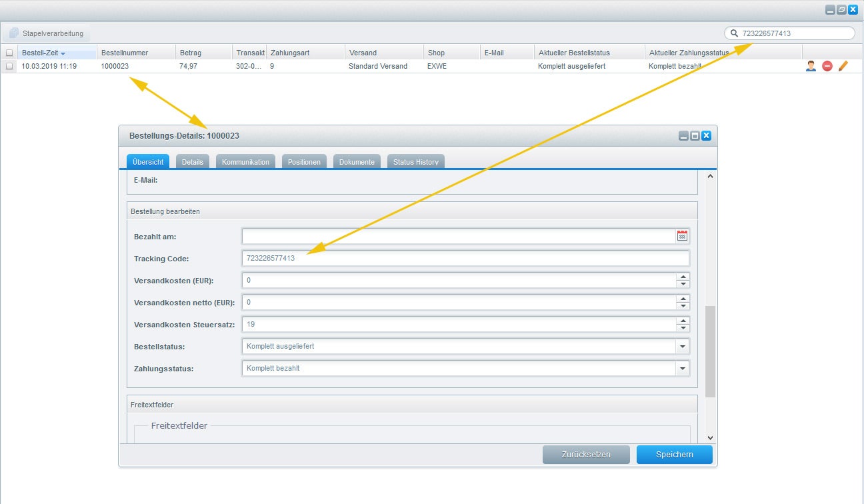Open the Status History tab
This screenshot has height=504, width=864.
pyautogui.click(x=416, y=162)
